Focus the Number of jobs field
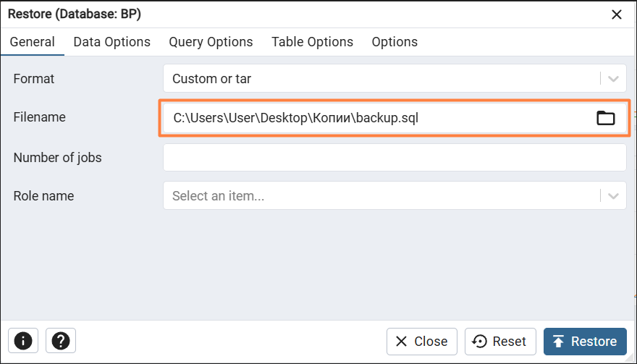Image resolution: width=637 pixels, height=364 pixels. coord(395,158)
